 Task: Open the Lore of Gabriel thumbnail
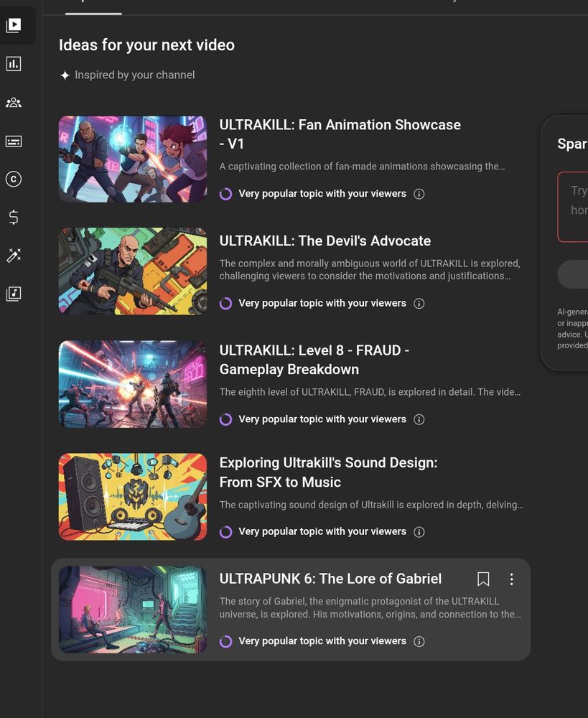133,610
